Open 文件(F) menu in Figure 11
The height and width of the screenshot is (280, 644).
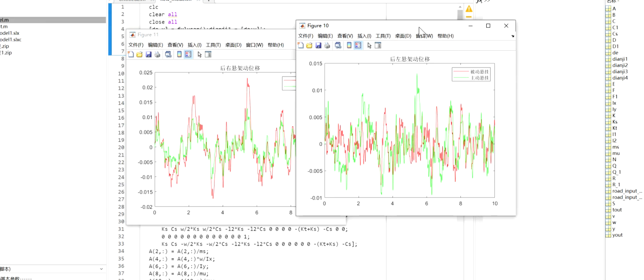coord(136,45)
